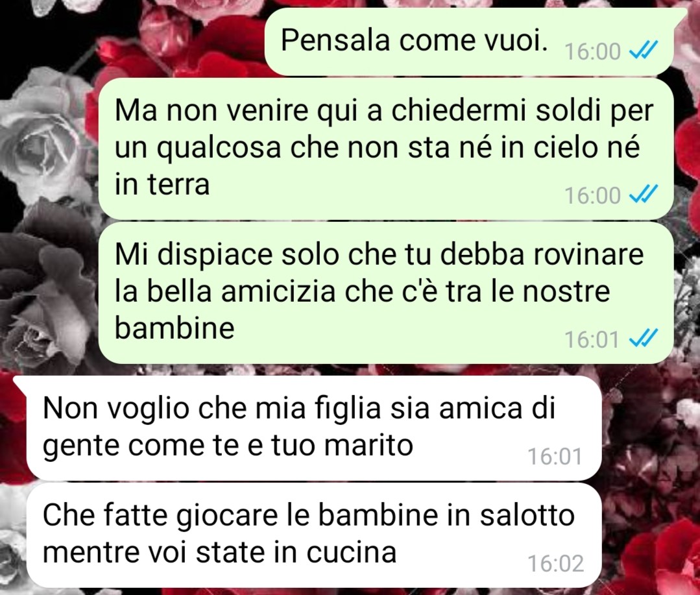Click the 16:01 time on the 'bambine' sent message

592,340
